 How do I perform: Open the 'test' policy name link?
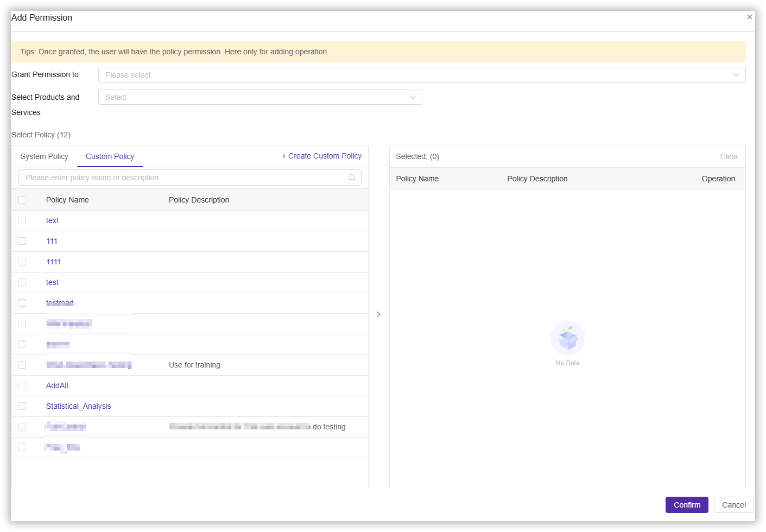tap(52, 282)
